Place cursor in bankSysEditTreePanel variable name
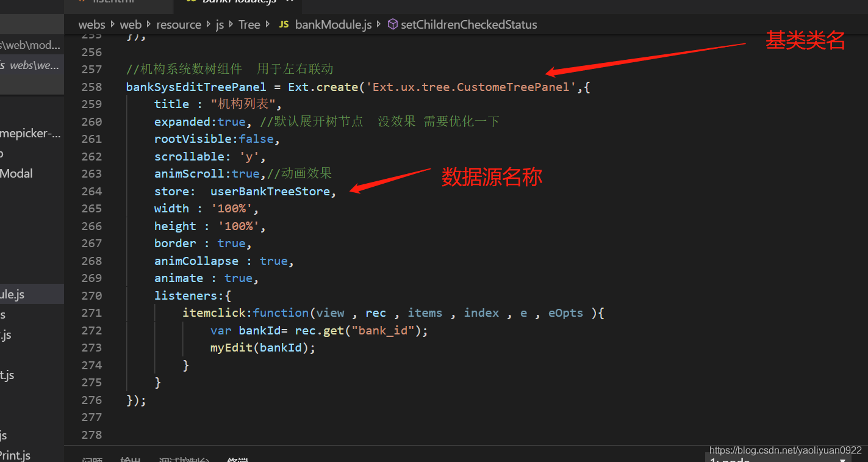 tap(196, 87)
